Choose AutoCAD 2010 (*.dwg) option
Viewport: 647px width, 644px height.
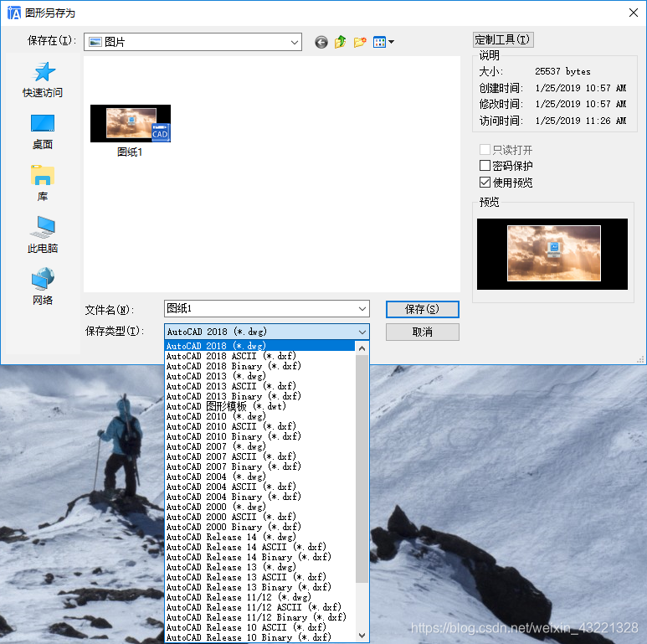pos(260,416)
